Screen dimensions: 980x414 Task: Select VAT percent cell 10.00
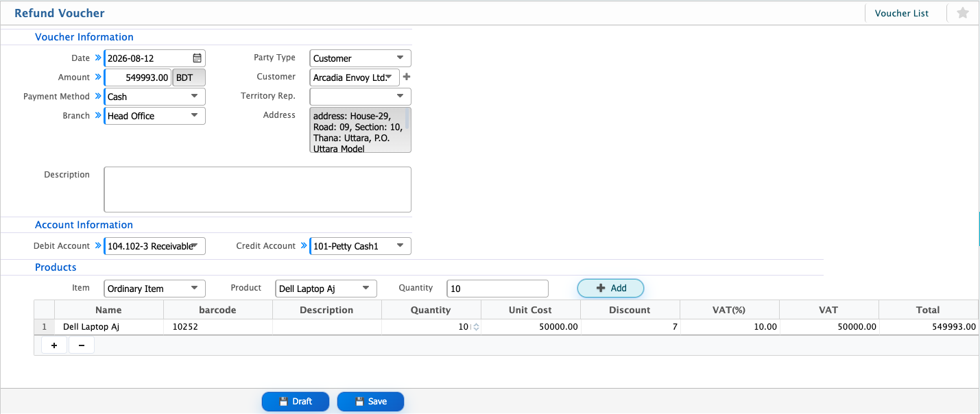coord(729,327)
